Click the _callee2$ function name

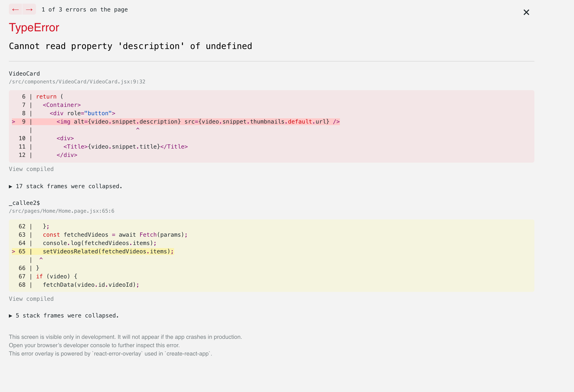(24, 203)
